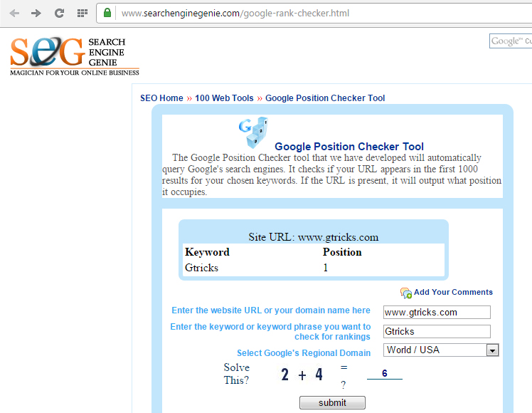Click the Select Google's Regional Domain label
The height and width of the screenshot is (413, 532).
[304, 353]
